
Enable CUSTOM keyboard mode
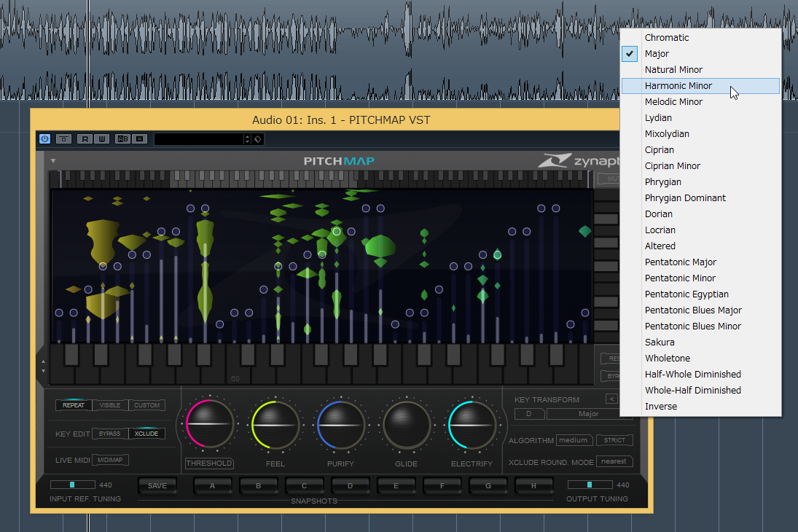pyautogui.click(x=146, y=405)
